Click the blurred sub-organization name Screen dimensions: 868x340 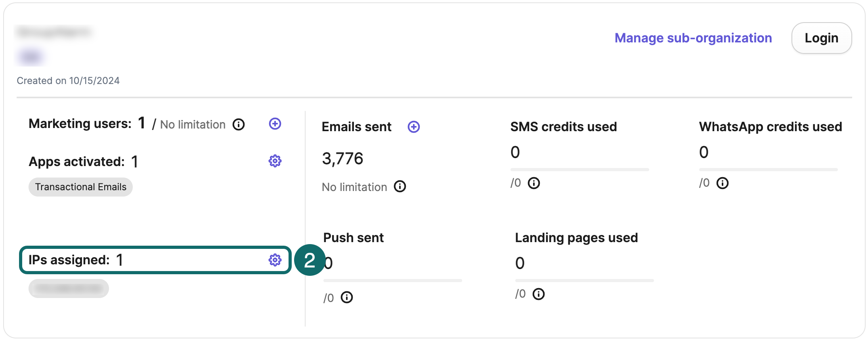[54, 32]
